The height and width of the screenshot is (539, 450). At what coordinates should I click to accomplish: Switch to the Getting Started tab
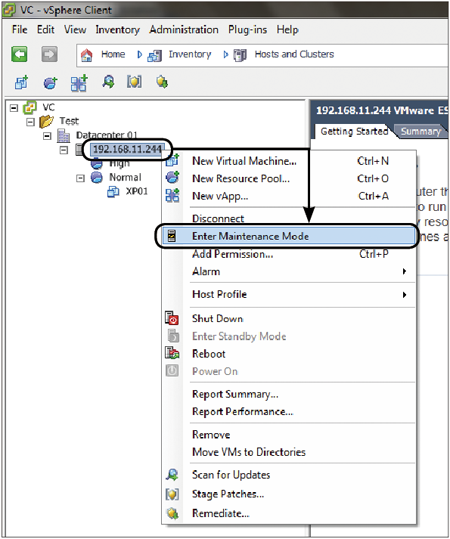(354, 131)
